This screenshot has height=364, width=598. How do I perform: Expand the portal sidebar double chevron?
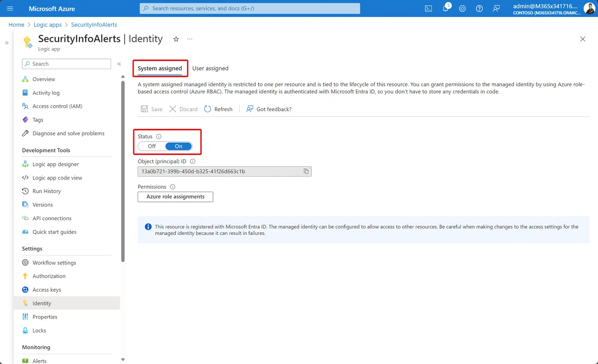tap(7, 43)
